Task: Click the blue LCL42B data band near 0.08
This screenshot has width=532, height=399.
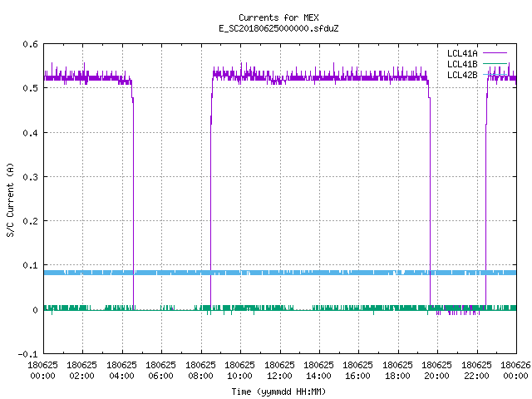Action: tap(280, 273)
